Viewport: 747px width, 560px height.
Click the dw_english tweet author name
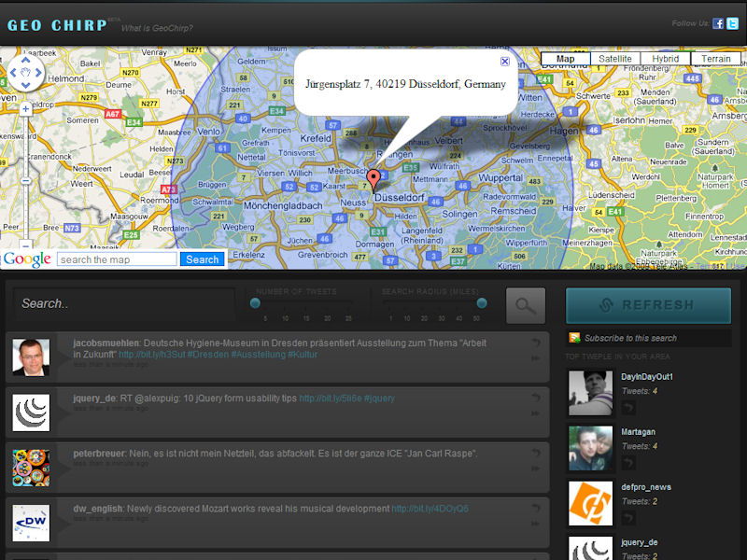click(98, 509)
